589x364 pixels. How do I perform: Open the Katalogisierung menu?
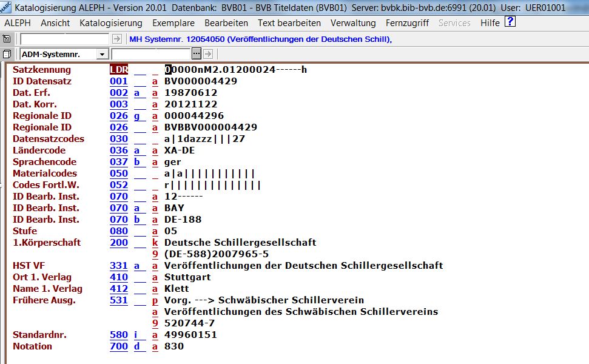click(x=110, y=23)
